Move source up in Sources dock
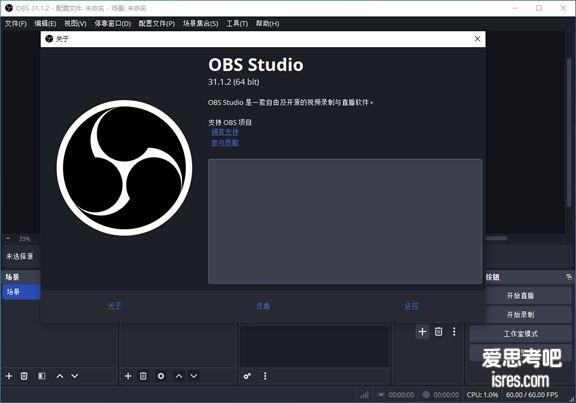The width and height of the screenshot is (576, 403). point(179,376)
